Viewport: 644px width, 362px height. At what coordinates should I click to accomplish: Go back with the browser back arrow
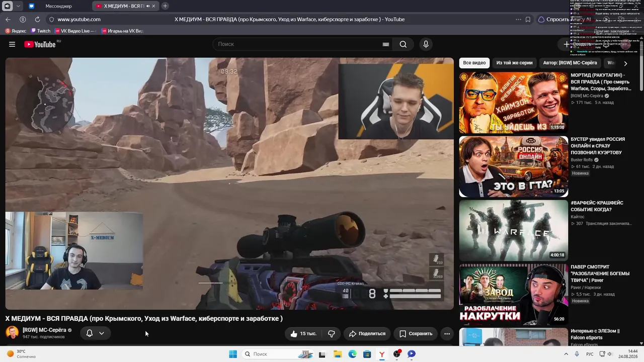pos(8,20)
